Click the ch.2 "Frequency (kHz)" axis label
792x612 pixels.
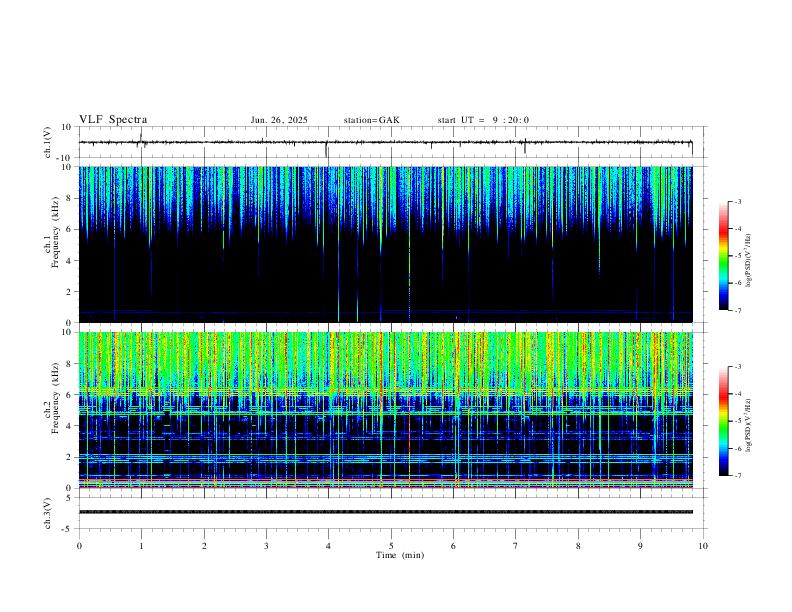point(56,398)
